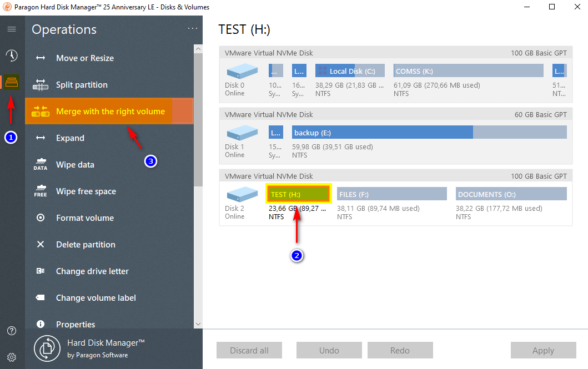Select the Disk 1 drive icon
This screenshot has width=588, height=369.
click(242, 133)
